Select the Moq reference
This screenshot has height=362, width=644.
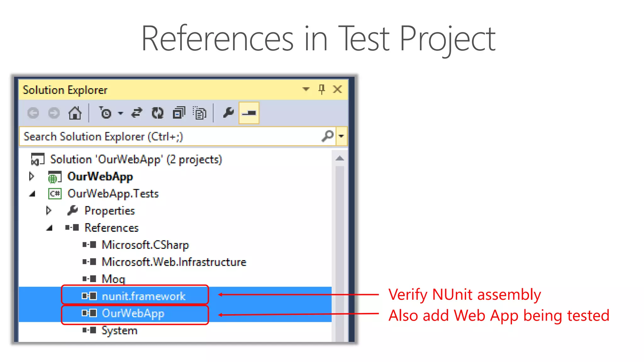click(113, 279)
